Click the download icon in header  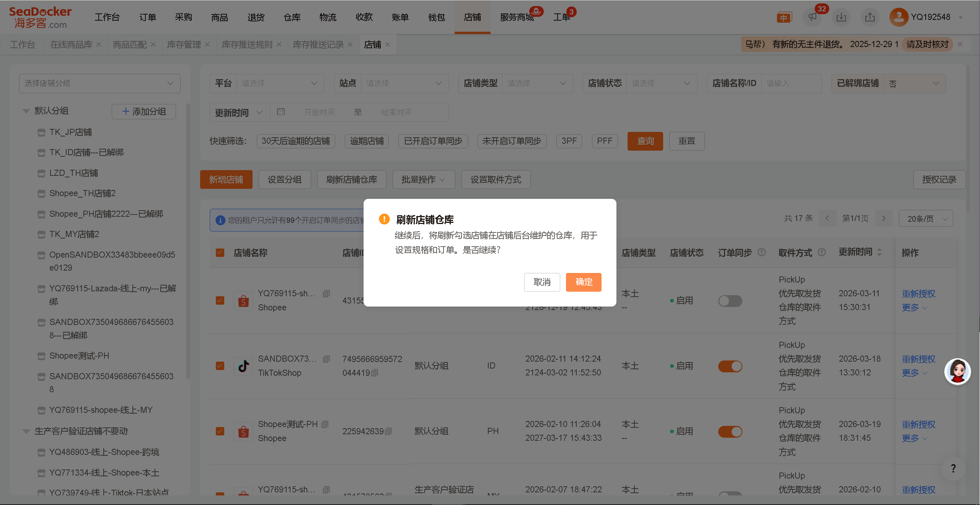(x=841, y=17)
